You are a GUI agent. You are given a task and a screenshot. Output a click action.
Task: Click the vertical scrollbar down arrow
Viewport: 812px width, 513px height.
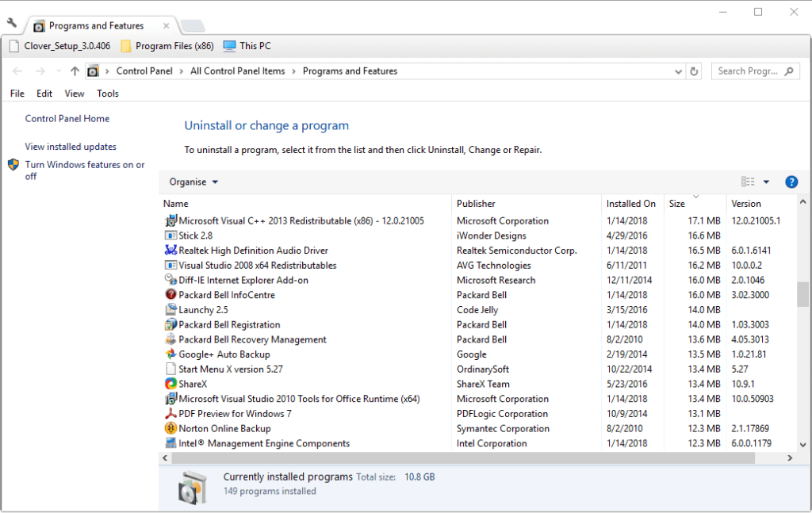click(x=802, y=444)
